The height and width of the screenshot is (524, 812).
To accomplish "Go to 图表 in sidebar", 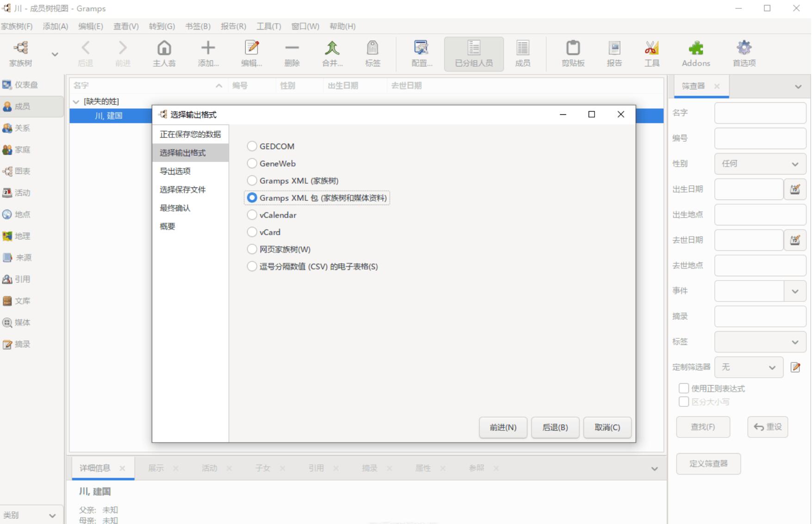I will tap(31, 171).
